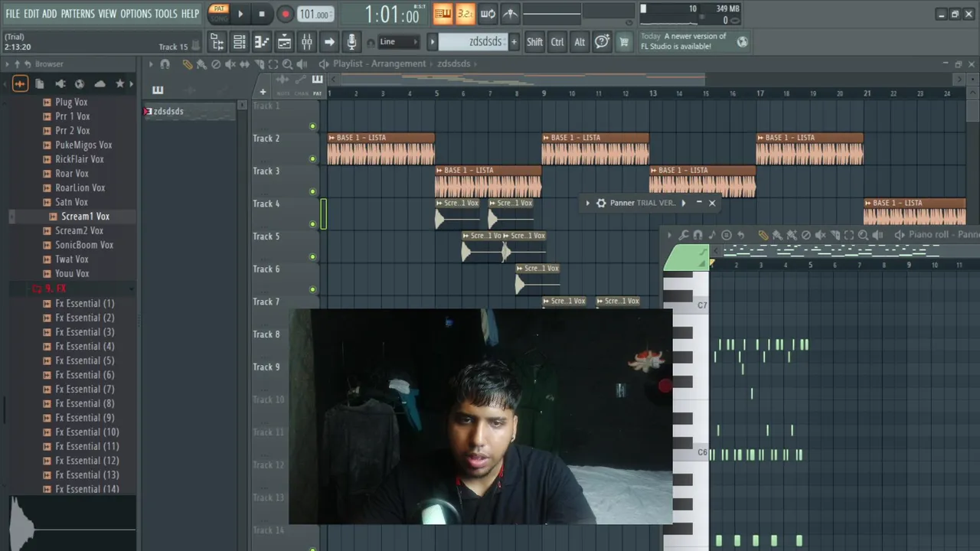Open the TOOLS menu
Screen dimensions: 980x551
pyautogui.click(x=166, y=14)
